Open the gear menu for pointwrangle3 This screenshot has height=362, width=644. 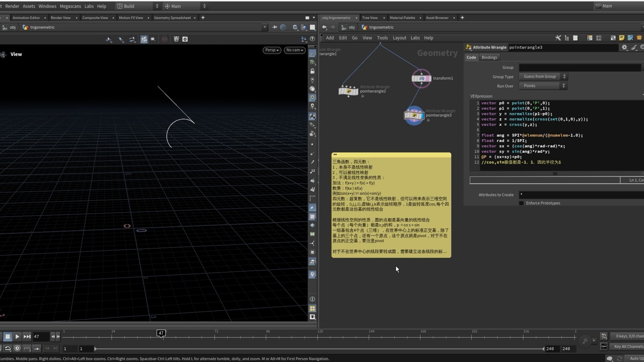[624, 47]
